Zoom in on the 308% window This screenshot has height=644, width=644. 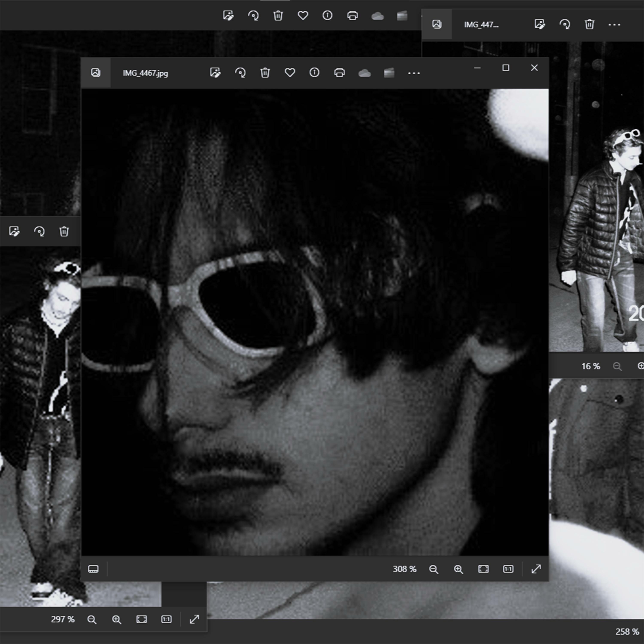pyautogui.click(x=458, y=569)
